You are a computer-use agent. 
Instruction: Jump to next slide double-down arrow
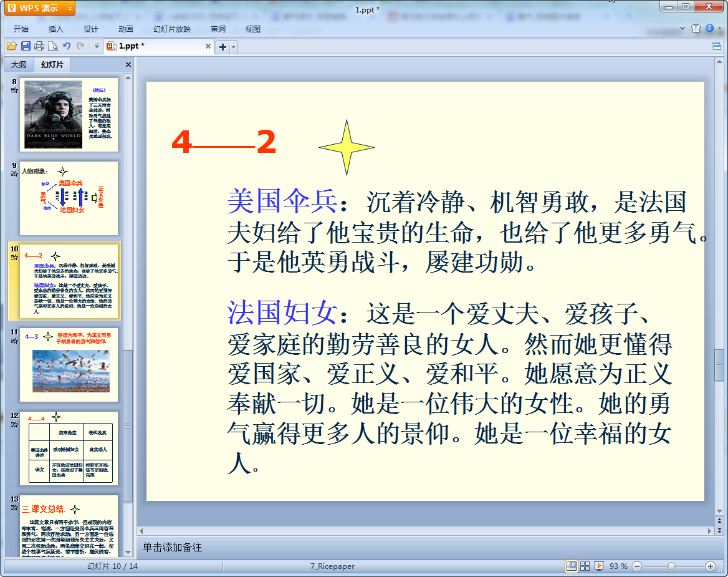tap(719, 530)
